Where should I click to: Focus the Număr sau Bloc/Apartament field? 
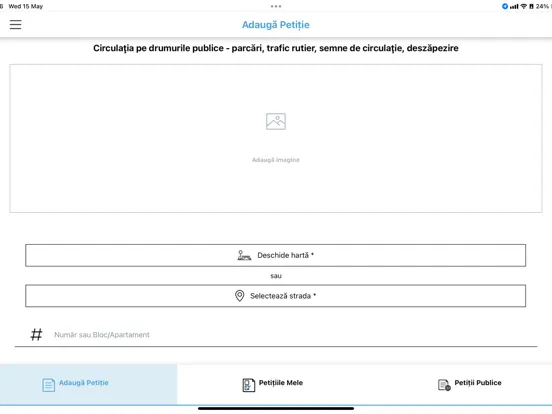[276, 335]
